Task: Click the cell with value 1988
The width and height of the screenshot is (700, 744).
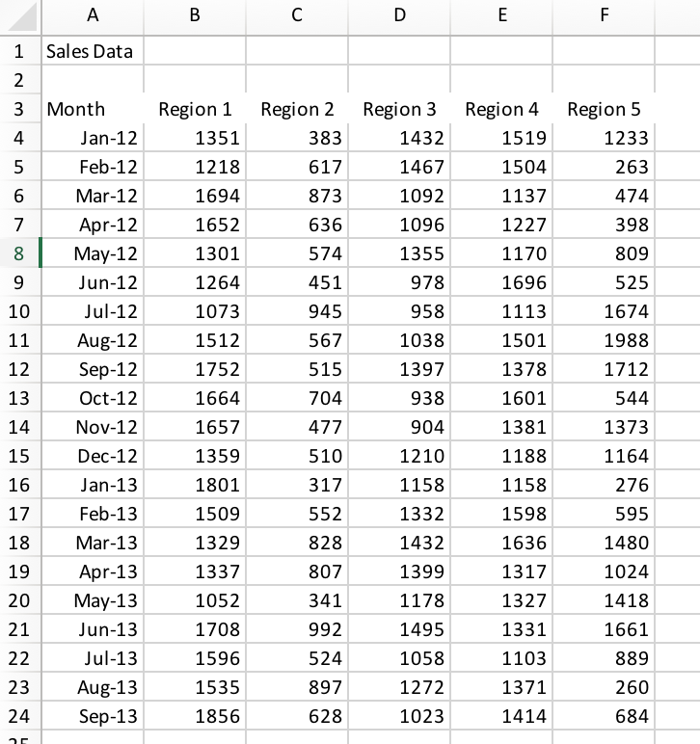Action: (x=605, y=340)
